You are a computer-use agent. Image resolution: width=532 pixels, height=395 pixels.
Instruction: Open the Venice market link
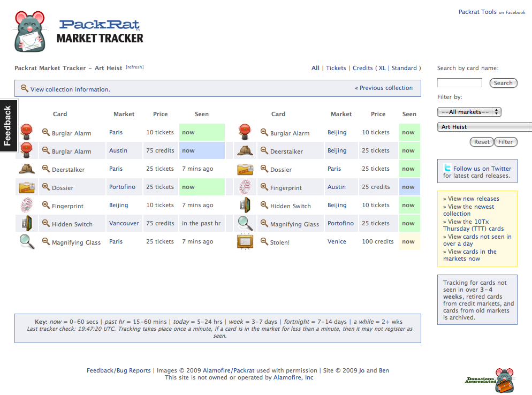coord(337,241)
